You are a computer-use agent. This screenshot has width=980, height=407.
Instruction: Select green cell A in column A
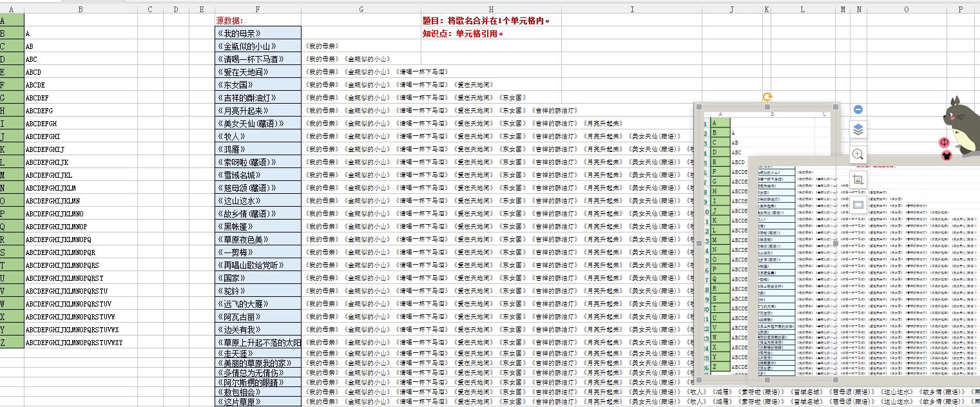(12, 21)
